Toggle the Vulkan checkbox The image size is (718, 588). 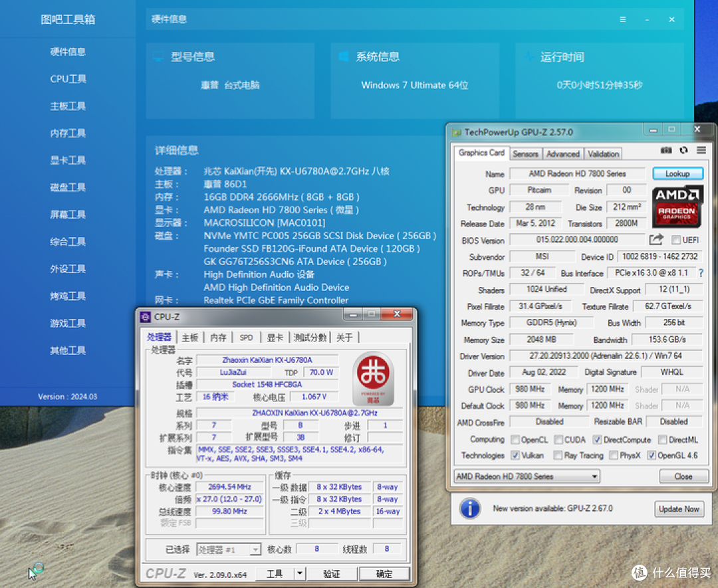515,455
